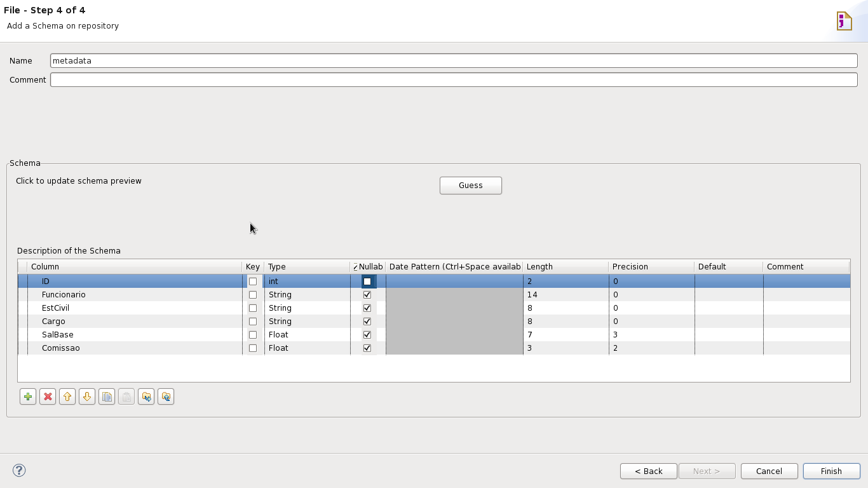Remove the selected column with the red X
Screen dimensions: 868x488
(48, 396)
